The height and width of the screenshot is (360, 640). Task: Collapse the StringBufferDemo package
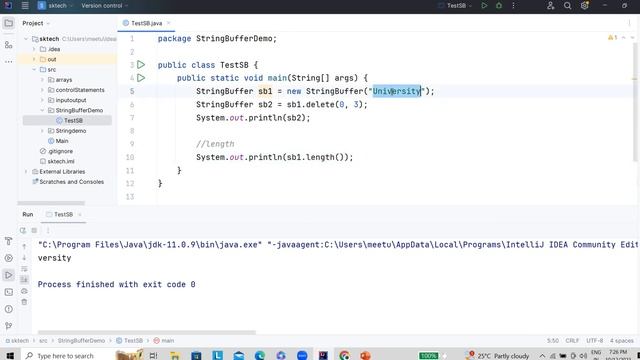tap(42, 110)
